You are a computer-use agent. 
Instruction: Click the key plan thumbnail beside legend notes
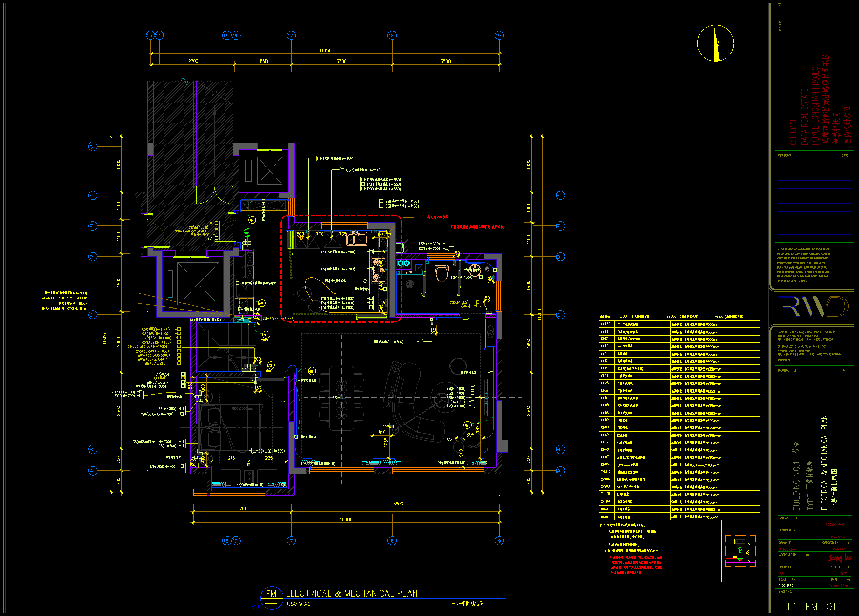click(x=741, y=551)
